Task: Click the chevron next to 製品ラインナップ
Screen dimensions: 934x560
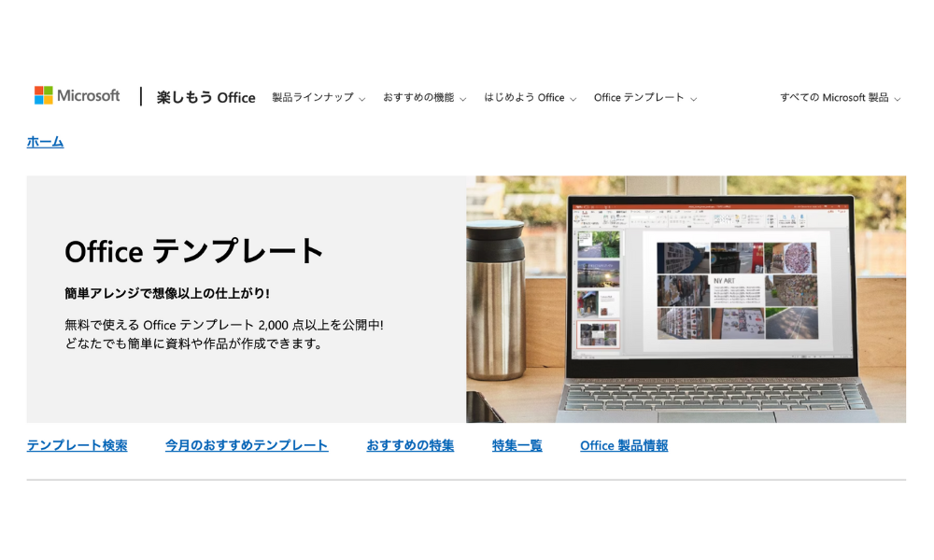Action: coord(362,98)
